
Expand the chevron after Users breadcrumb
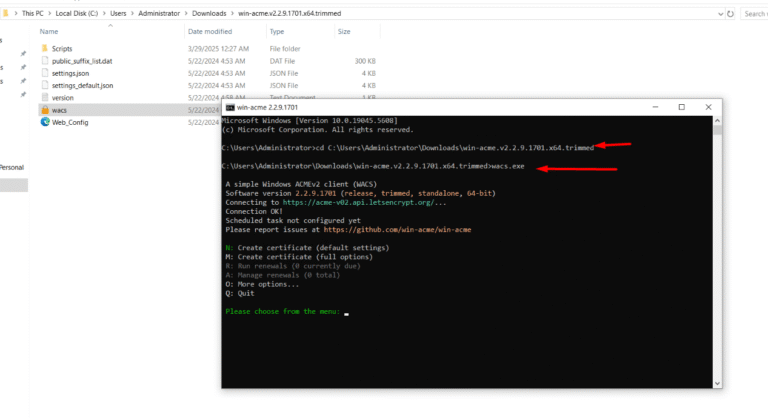click(x=132, y=13)
